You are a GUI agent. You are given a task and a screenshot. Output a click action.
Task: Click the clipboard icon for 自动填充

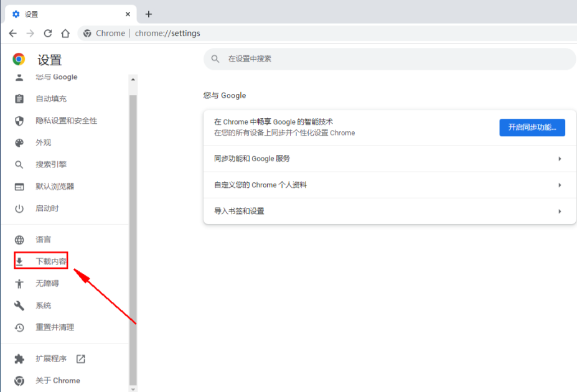[19, 99]
